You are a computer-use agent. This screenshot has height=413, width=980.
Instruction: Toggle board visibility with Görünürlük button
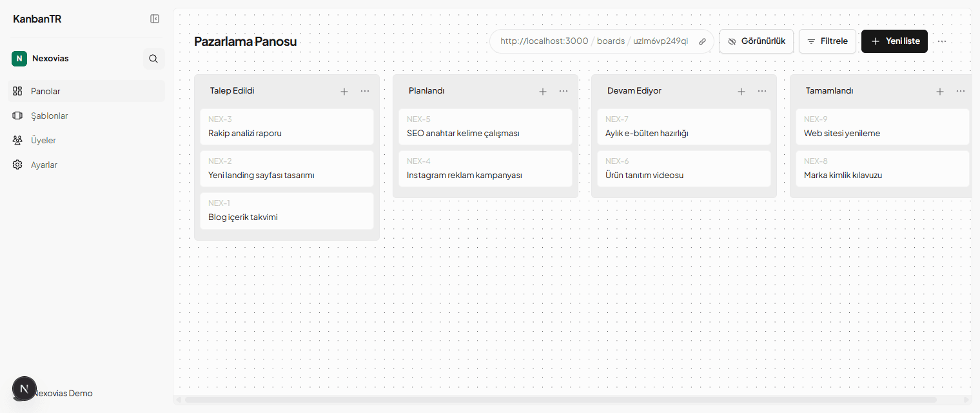coord(756,41)
